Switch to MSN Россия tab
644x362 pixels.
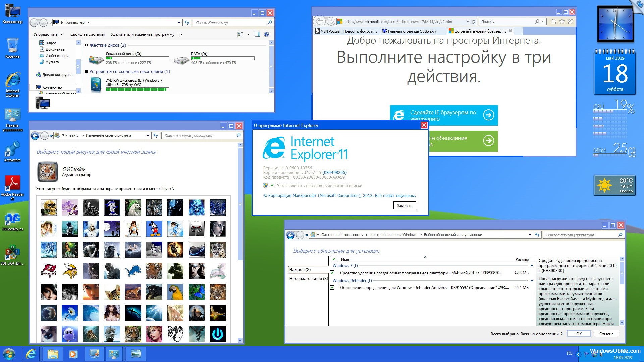pos(345,31)
